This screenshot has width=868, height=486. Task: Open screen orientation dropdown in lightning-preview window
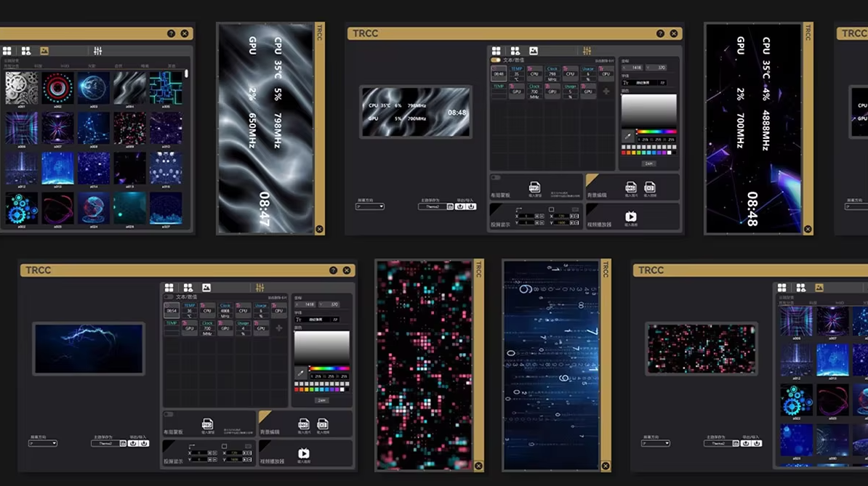point(43,443)
